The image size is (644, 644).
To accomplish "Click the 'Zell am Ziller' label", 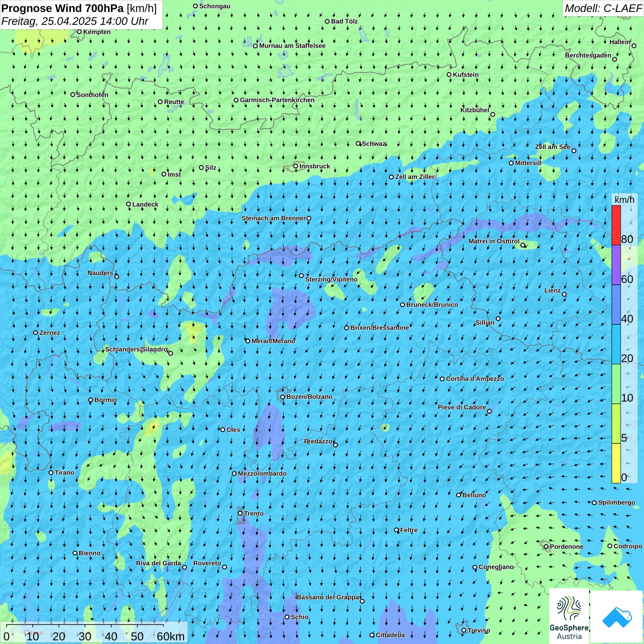I will coord(415,177).
